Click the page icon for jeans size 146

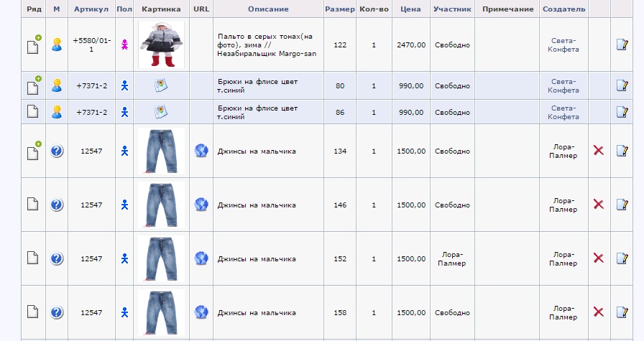click(33, 204)
